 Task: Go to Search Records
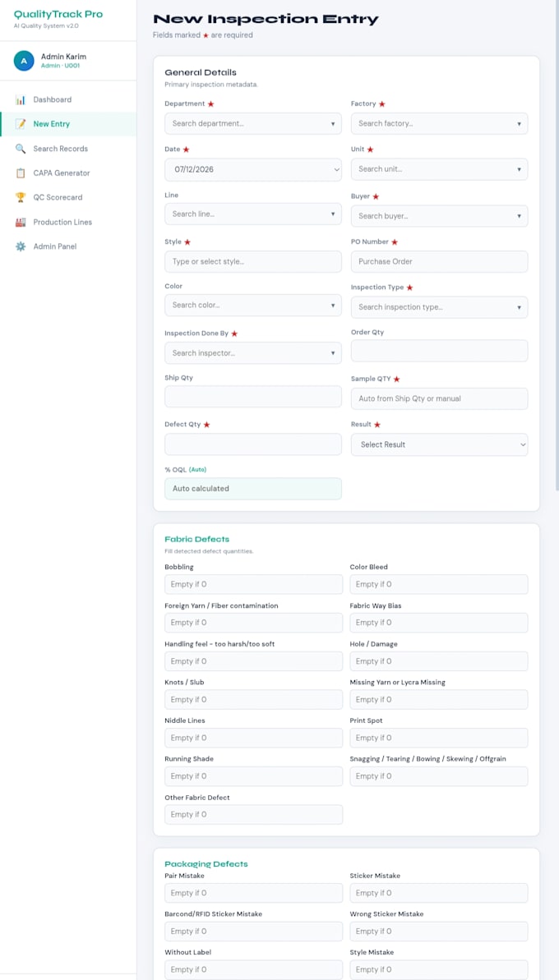point(68,149)
